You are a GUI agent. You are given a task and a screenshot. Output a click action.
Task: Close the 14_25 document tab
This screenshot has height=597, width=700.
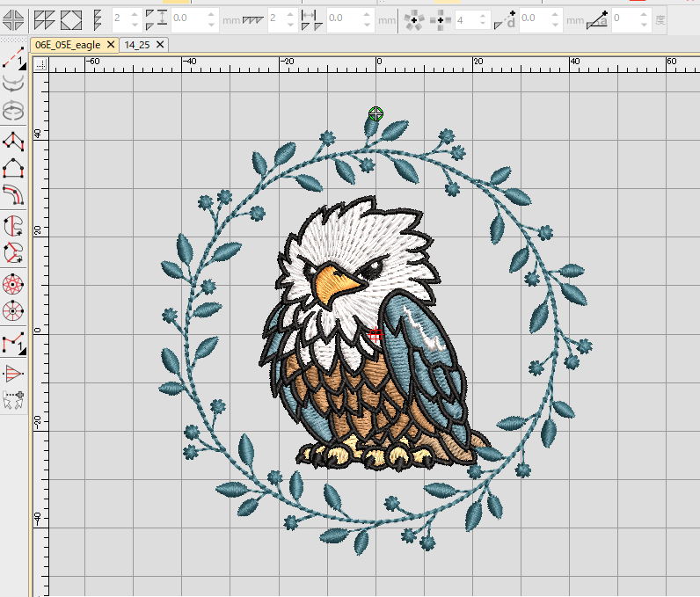(x=160, y=45)
